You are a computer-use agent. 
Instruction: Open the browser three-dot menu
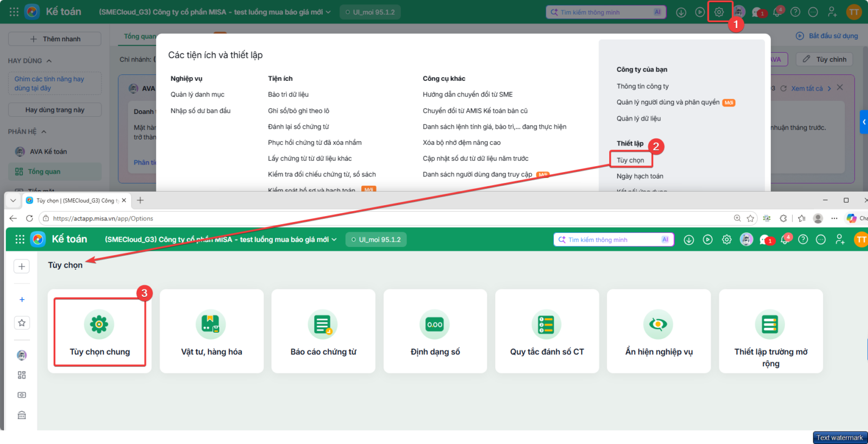pos(834,218)
